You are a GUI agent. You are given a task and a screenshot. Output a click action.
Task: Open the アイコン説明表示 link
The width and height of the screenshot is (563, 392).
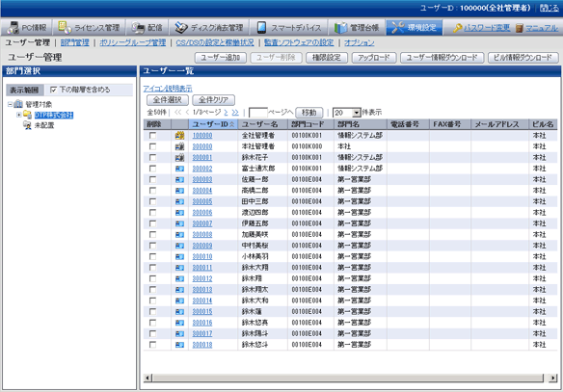[x=168, y=89]
